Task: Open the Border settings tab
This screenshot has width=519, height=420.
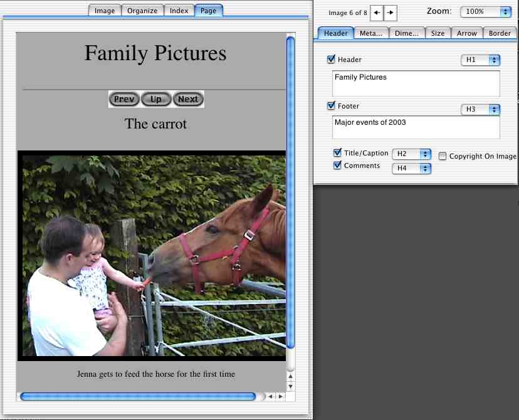Action: [500, 33]
